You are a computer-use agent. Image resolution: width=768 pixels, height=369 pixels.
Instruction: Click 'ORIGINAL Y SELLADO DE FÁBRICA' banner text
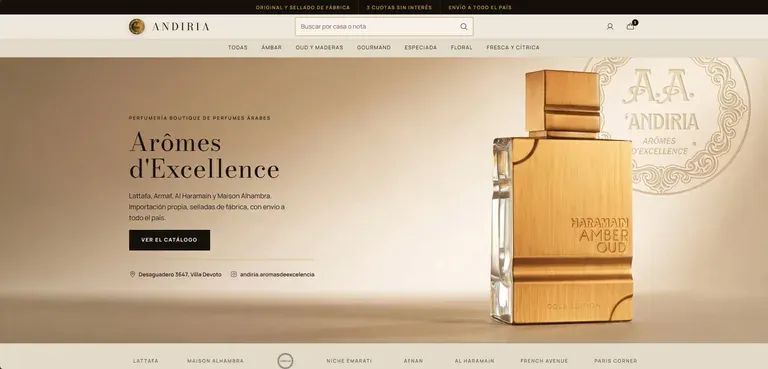click(x=303, y=7)
